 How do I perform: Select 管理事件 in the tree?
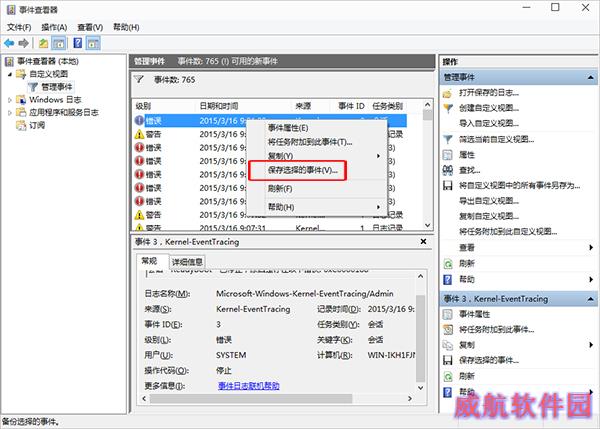coord(56,87)
